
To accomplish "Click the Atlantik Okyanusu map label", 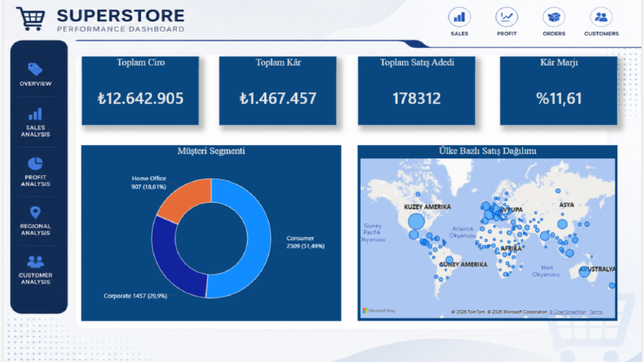I will tap(462, 232).
